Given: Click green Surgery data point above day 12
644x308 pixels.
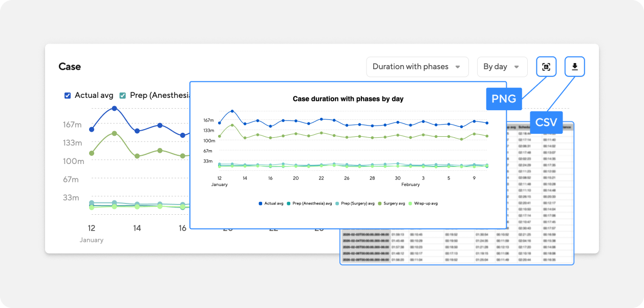Looking at the screenshot, I should [x=92, y=153].
